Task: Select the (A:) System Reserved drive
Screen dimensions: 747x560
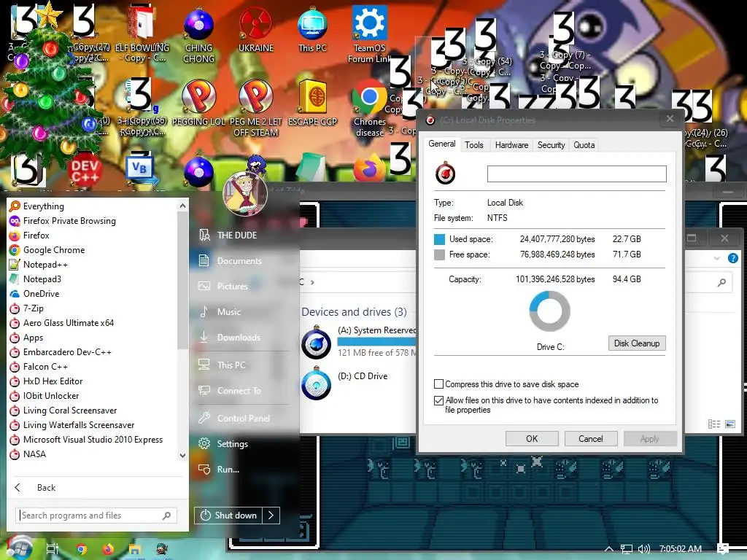Action: pos(358,342)
